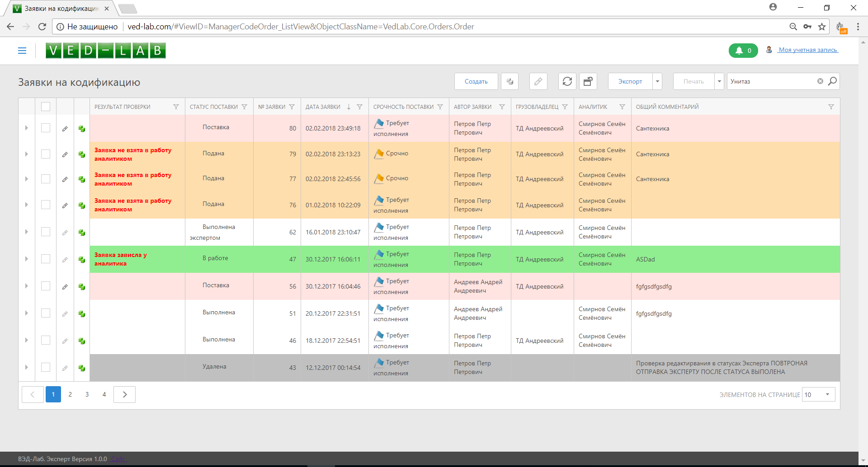Click green clone icon for order 77
This screenshot has height=467, width=868.
click(x=82, y=179)
